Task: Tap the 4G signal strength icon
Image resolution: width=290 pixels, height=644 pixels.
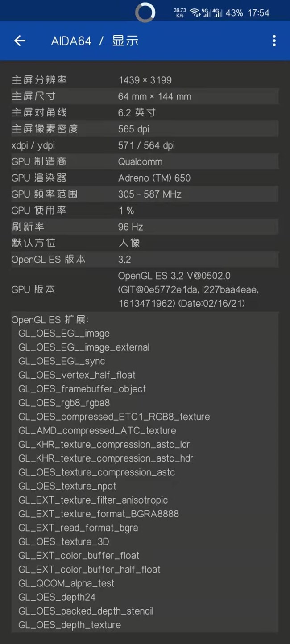Action: coord(217,13)
